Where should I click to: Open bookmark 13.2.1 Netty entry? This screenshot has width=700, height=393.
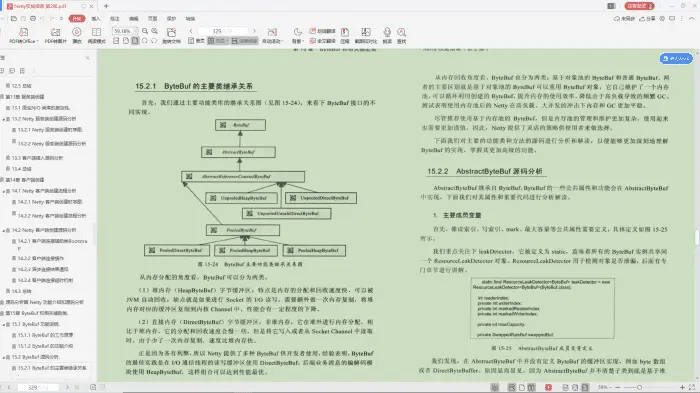pyautogui.click(x=47, y=130)
